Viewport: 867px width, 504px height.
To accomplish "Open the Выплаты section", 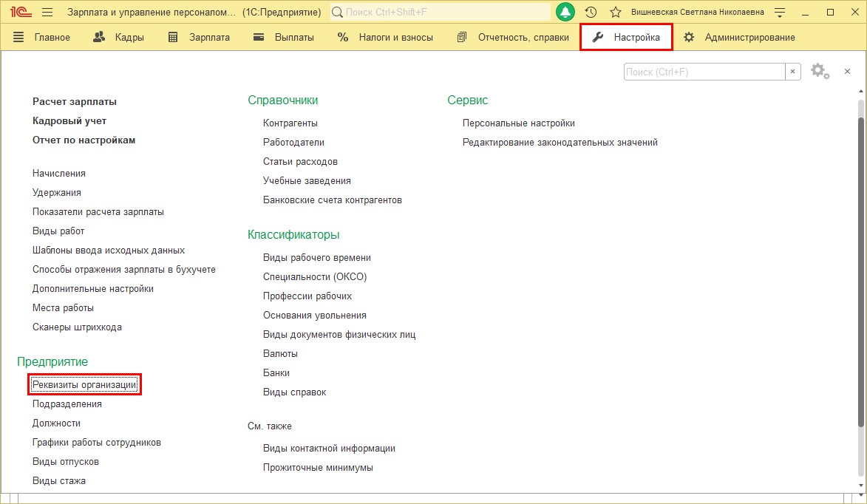I will point(294,37).
